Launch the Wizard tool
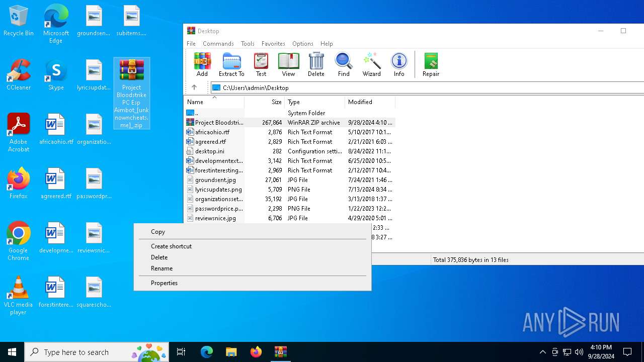Image resolution: width=644 pixels, height=362 pixels. click(372, 64)
